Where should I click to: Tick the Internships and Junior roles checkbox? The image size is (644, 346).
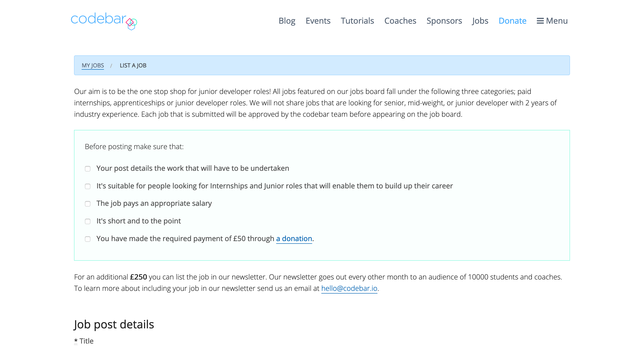tap(87, 186)
